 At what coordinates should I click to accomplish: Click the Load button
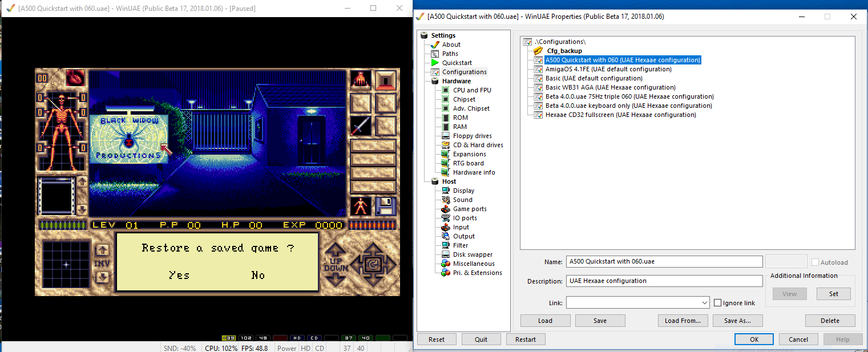click(x=546, y=321)
